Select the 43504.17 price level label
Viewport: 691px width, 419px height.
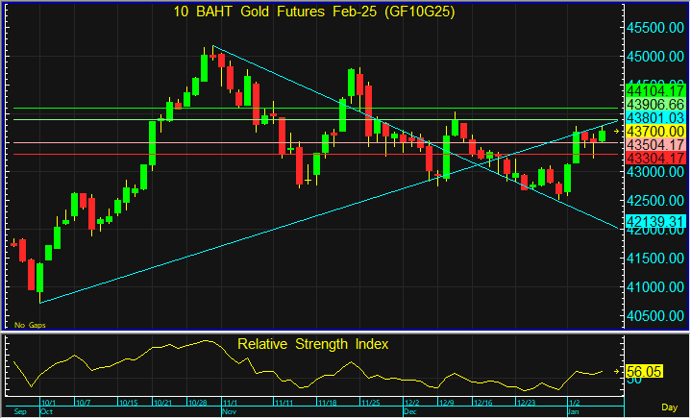point(654,145)
